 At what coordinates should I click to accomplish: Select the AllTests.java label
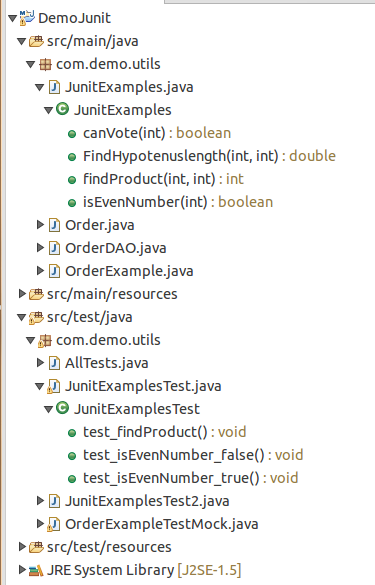coord(107,363)
